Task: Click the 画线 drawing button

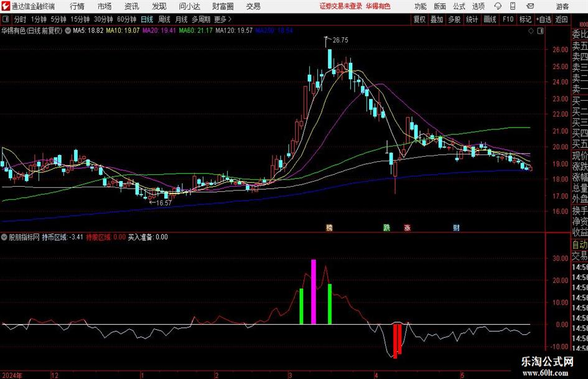Action: point(490,19)
